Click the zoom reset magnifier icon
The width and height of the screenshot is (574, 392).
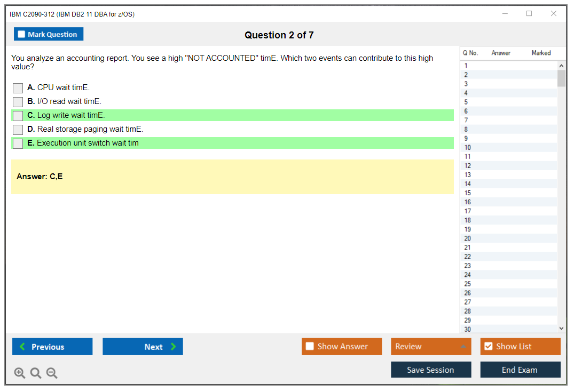(36, 373)
